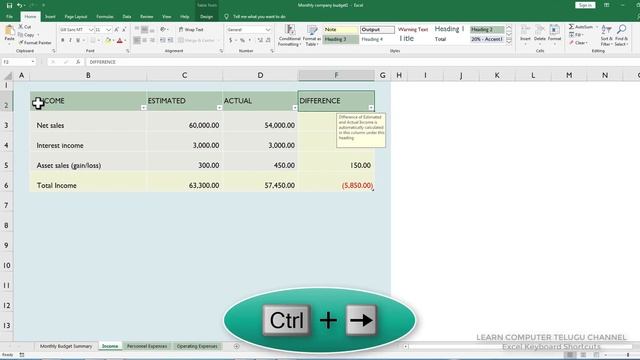
Task: Insert cells using the Insert button
Action: [525, 35]
